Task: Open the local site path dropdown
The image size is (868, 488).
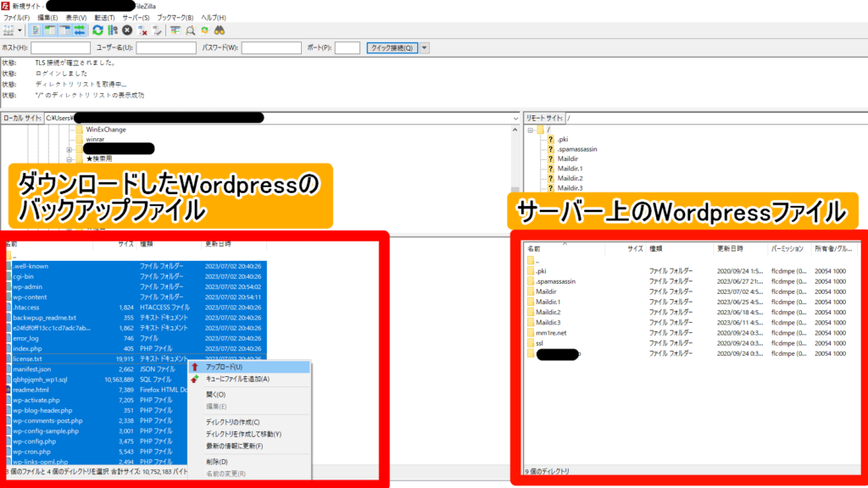Action: pyautogui.click(x=515, y=119)
